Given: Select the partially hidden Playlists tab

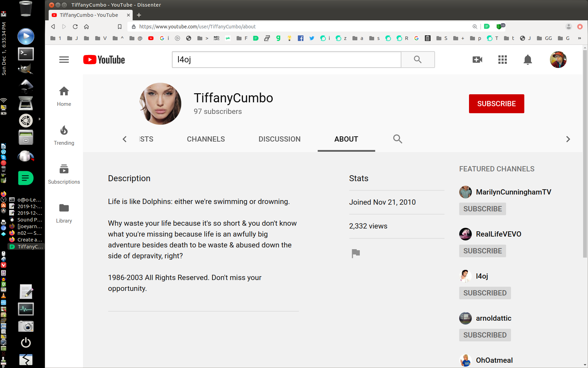Looking at the screenshot, I should click(x=146, y=139).
